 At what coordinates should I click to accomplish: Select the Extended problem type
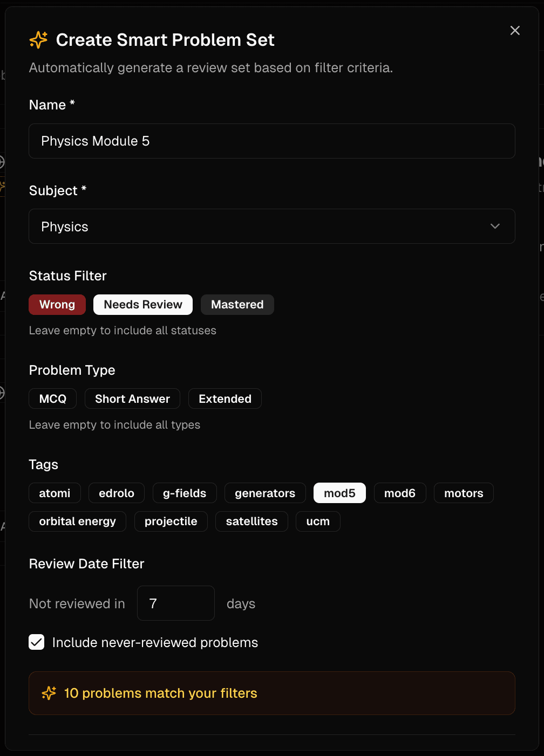225,398
